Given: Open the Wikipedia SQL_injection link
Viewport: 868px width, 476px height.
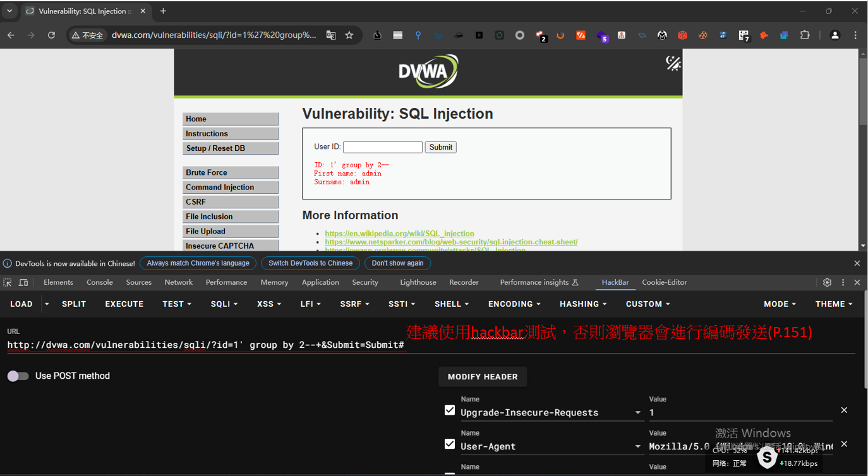Looking at the screenshot, I should click(x=399, y=234).
